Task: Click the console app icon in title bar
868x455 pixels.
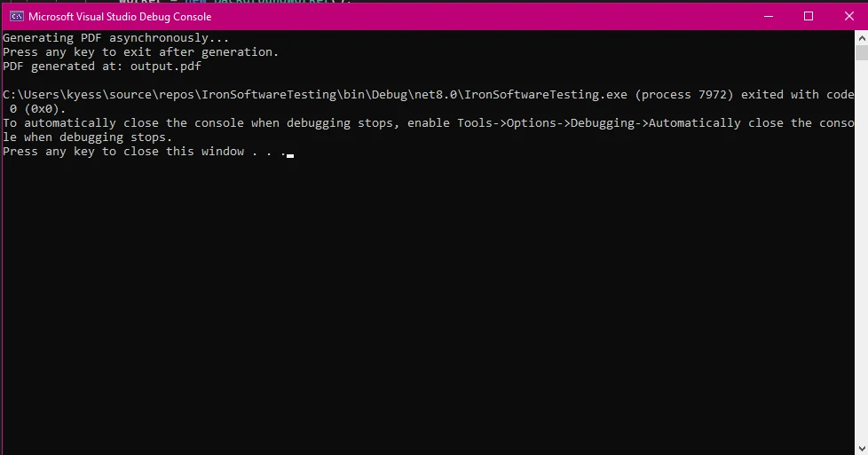Action: coord(15,16)
